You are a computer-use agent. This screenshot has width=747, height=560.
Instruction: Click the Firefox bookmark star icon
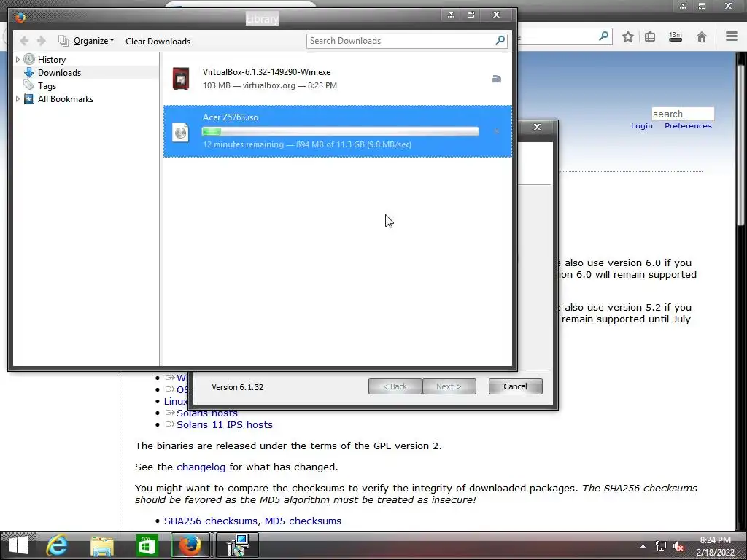tap(628, 36)
